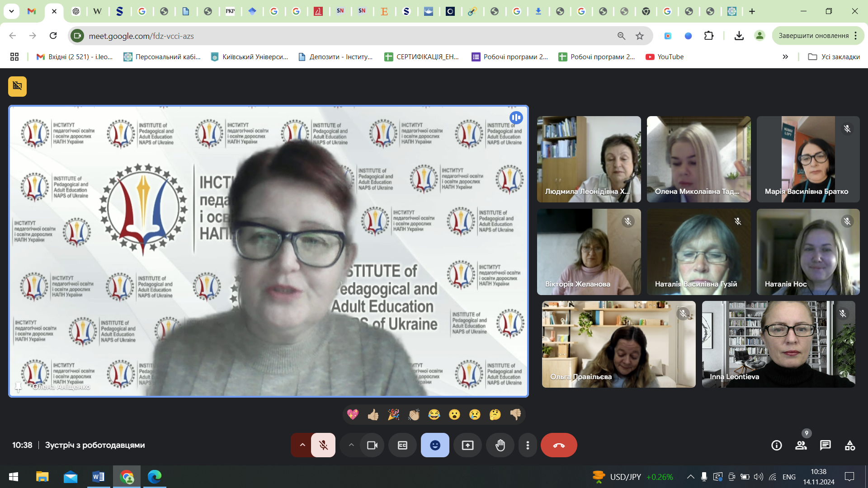This screenshot has width=868, height=488.
Task: Unmute the microphone button
Action: (323, 445)
